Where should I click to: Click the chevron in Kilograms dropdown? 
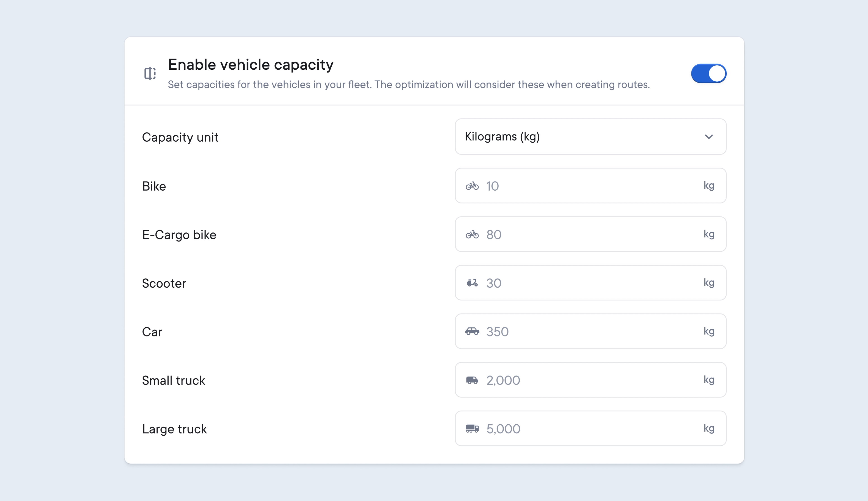(709, 137)
